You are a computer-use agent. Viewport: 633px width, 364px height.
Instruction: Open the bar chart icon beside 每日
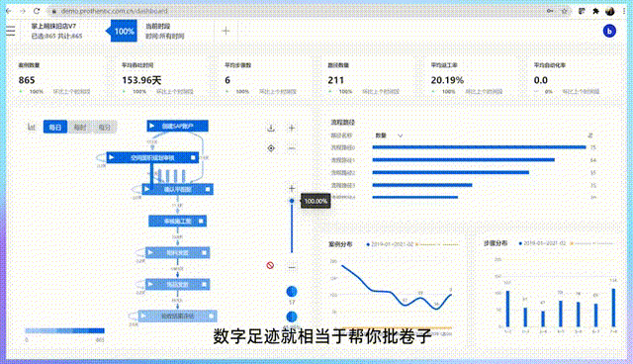[32, 127]
